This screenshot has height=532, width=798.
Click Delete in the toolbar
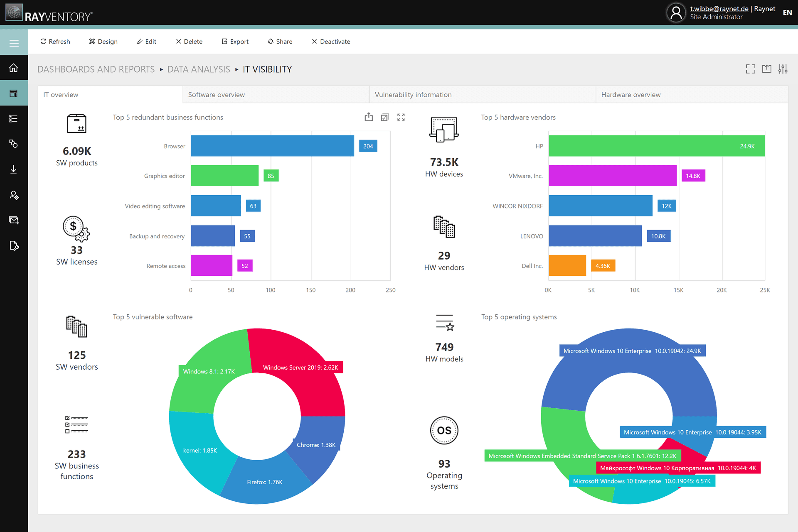point(189,42)
